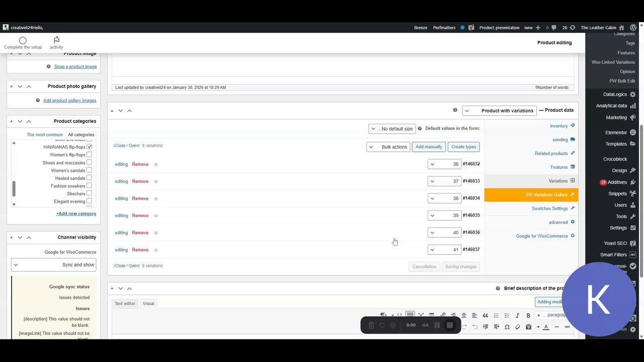The height and width of the screenshot is (362, 644).
Task: Click Add product gallery images link
Action: click(x=69, y=101)
